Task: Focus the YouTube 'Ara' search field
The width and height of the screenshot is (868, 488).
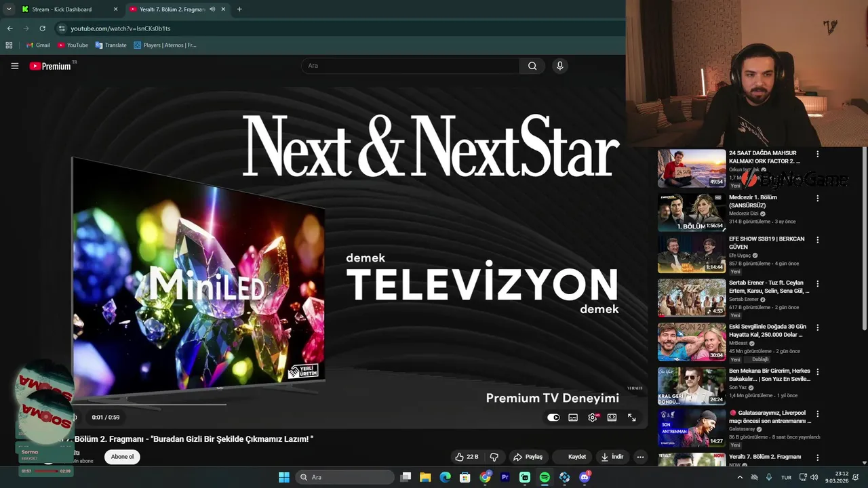Action: (x=410, y=66)
